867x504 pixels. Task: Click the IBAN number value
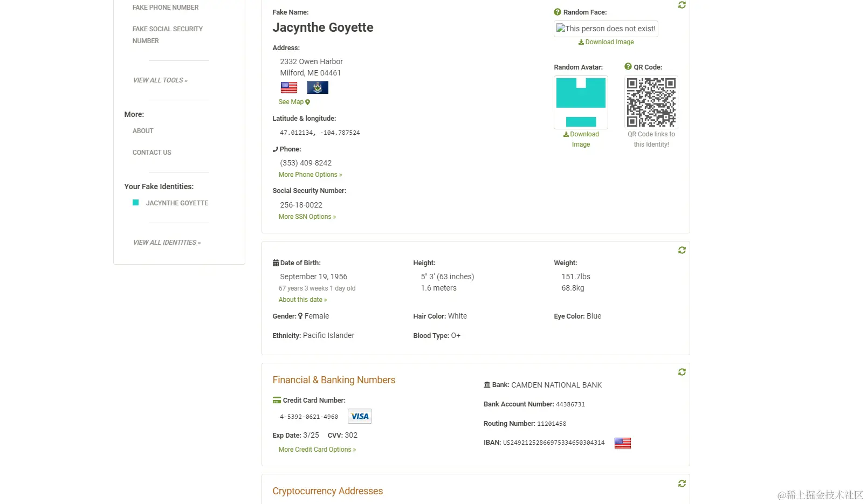click(554, 443)
